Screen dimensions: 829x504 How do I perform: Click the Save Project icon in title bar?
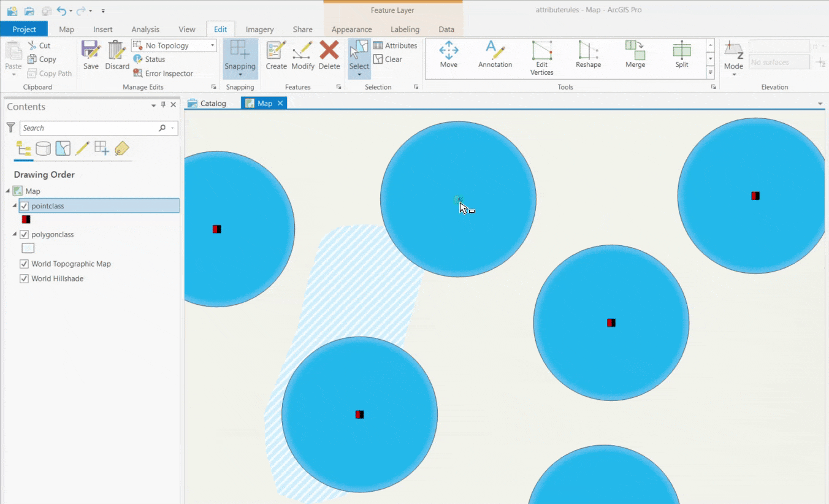tap(47, 10)
